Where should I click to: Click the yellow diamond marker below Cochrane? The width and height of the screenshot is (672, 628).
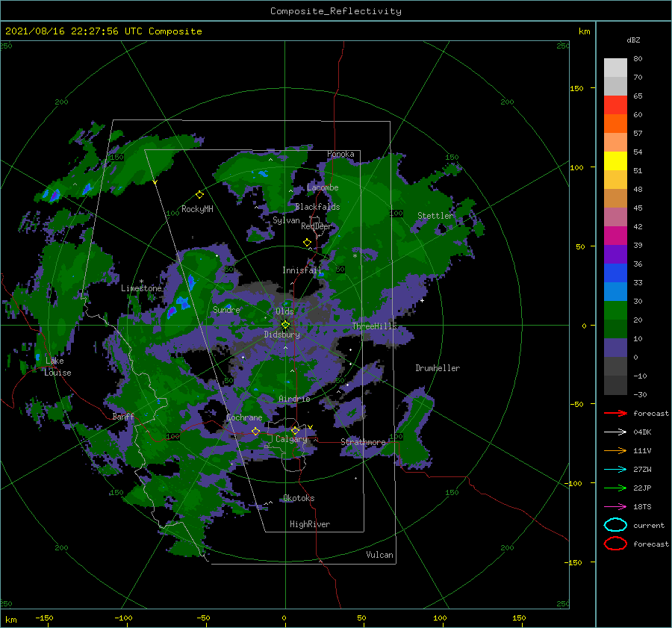(x=255, y=431)
